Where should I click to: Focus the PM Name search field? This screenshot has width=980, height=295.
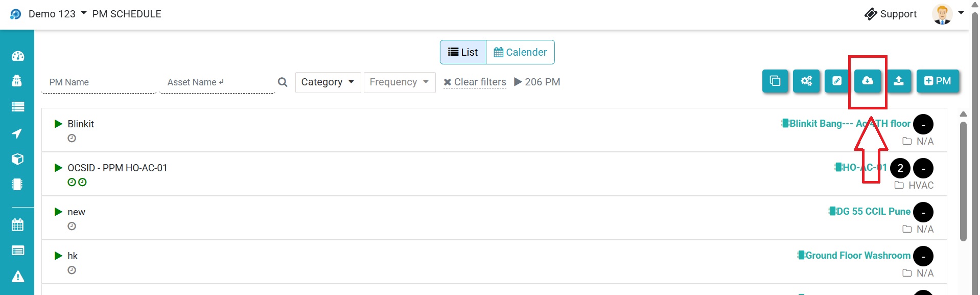(99, 82)
